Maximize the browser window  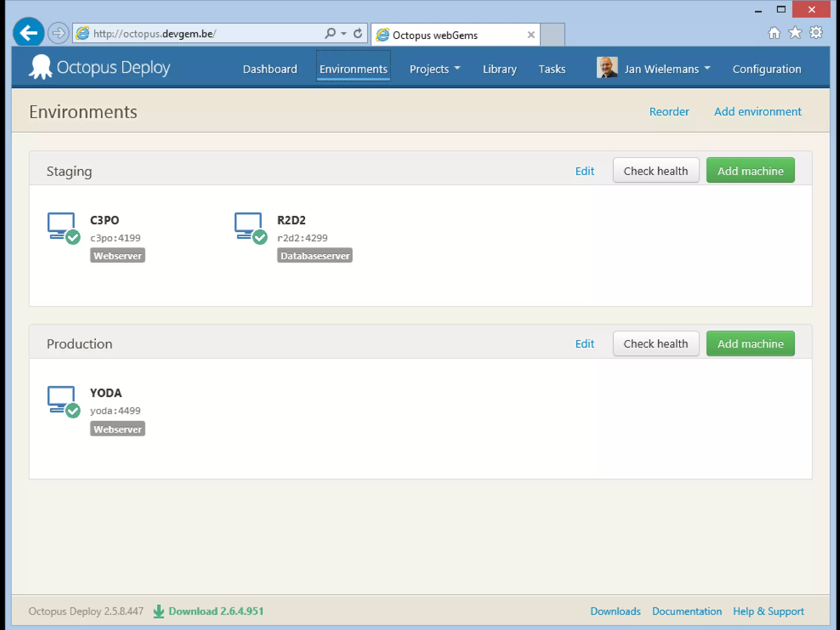pyautogui.click(x=781, y=10)
